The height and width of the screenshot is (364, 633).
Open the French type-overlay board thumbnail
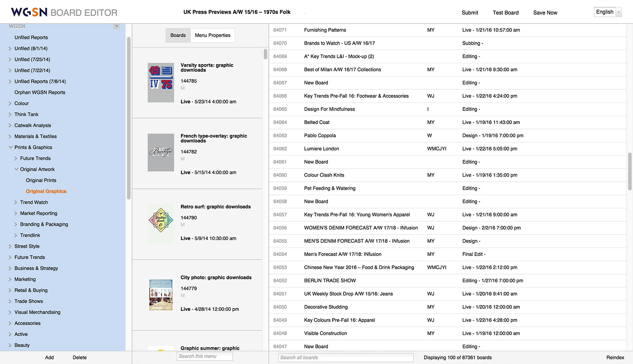click(x=161, y=152)
